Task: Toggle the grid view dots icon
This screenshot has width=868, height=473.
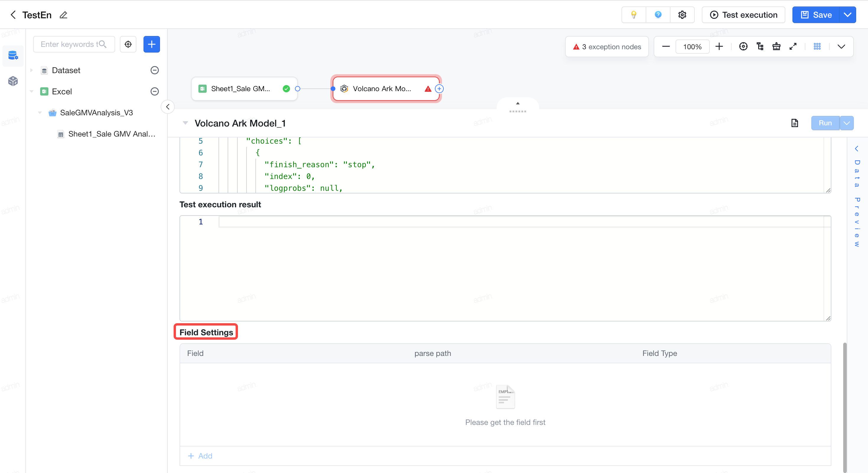Action: pyautogui.click(x=817, y=47)
